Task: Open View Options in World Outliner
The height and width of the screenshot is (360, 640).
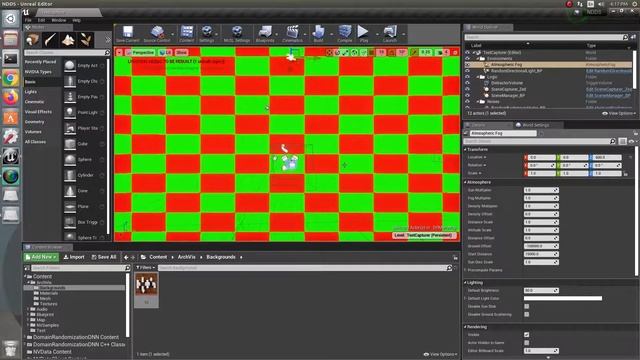Action: coord(619,113)
